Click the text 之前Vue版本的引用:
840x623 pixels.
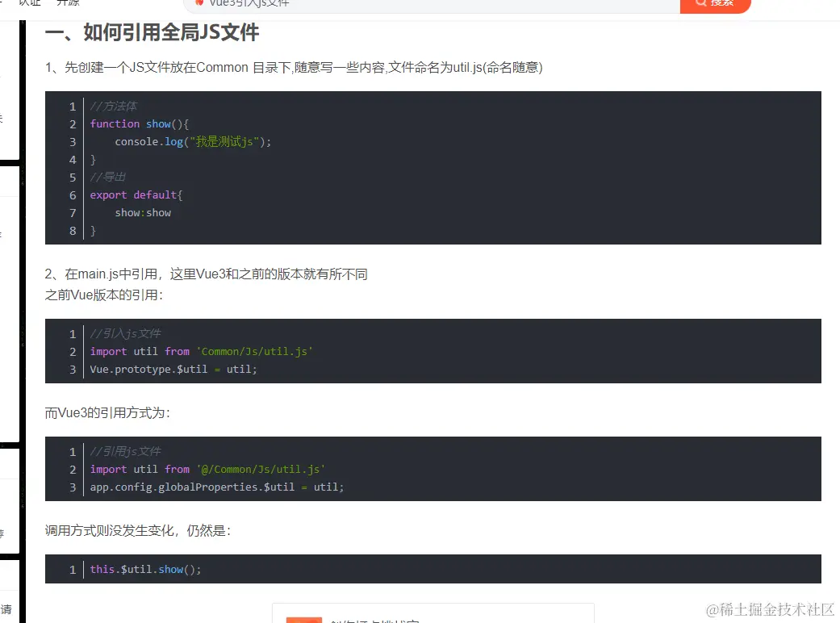[104, 295]
